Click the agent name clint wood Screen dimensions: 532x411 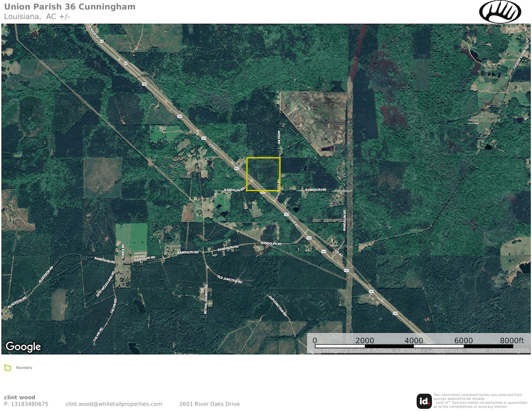coord(20,397)
